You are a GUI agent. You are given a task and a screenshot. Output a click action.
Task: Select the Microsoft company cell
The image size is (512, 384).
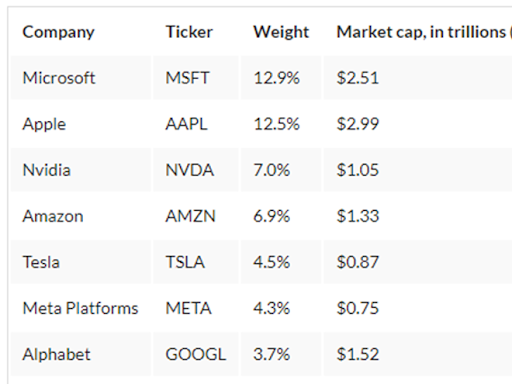pyautogui.click(x=81, y=78)
